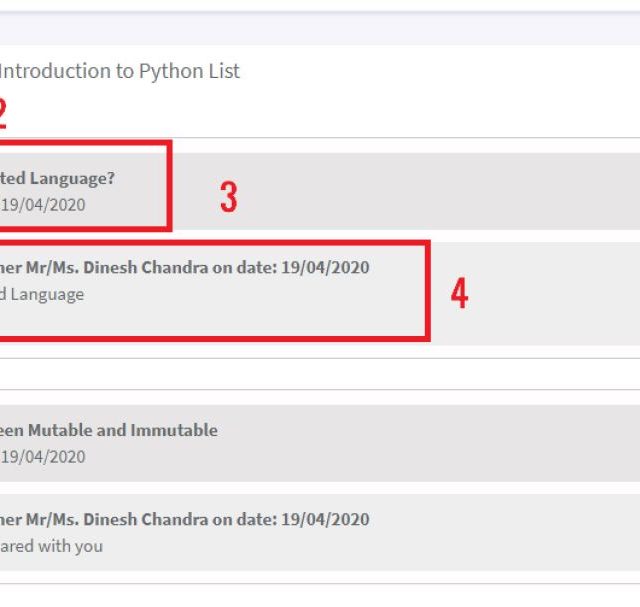This screenshot has height=607, width=640.
Task: Open the 'Mutable and Immutable' question
Action: [x=109, y=430]
